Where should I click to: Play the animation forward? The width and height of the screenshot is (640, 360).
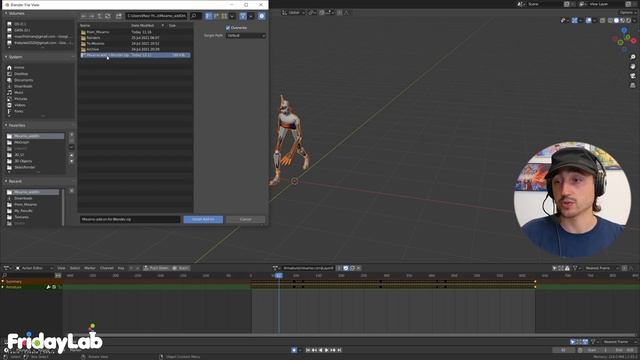click(x=327, y=350)
